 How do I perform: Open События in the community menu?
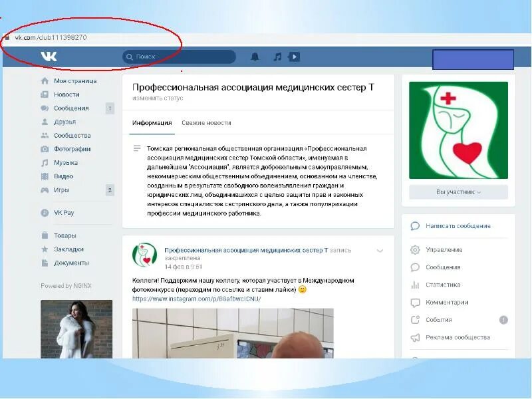[439, 320]
